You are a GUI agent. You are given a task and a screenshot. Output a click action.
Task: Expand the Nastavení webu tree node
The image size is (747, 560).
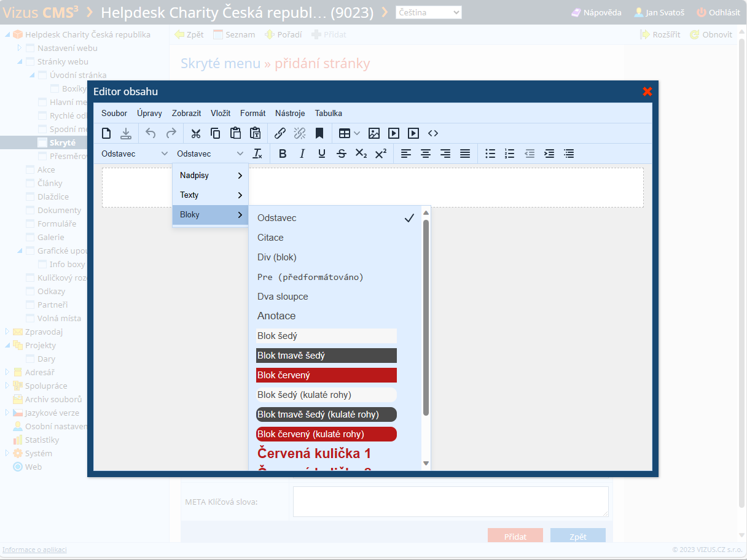coord(19,48)
